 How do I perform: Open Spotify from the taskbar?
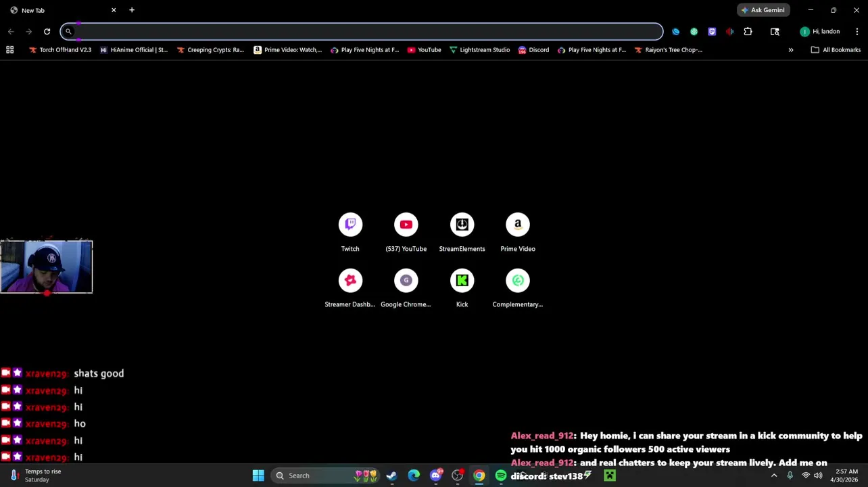point(501,476)
